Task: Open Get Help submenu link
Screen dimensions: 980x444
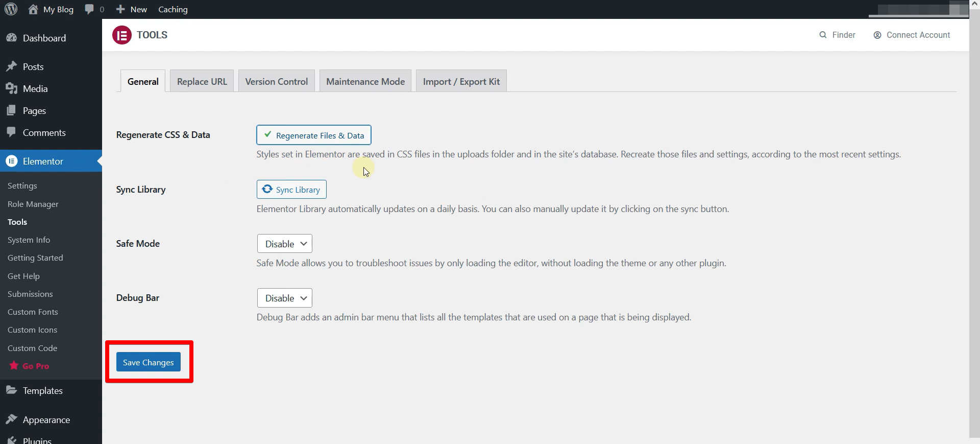Action: (23, 276)
